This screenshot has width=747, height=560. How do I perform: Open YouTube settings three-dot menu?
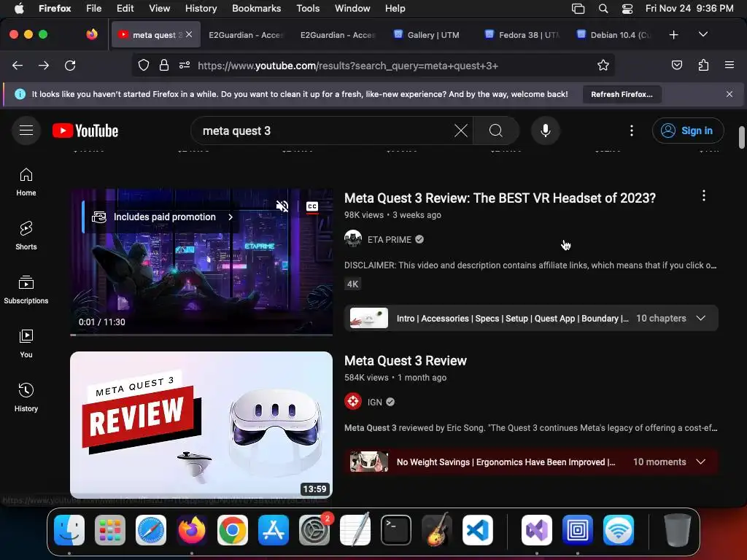pyautogui.click(x=632, y=131)
